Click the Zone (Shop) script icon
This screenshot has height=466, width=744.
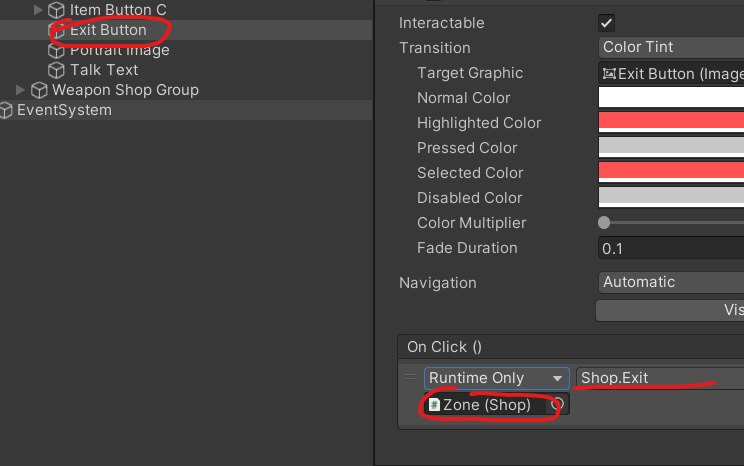point(434,405)
